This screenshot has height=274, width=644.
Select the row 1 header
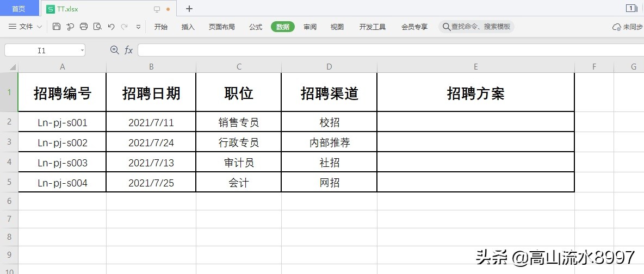9,92
